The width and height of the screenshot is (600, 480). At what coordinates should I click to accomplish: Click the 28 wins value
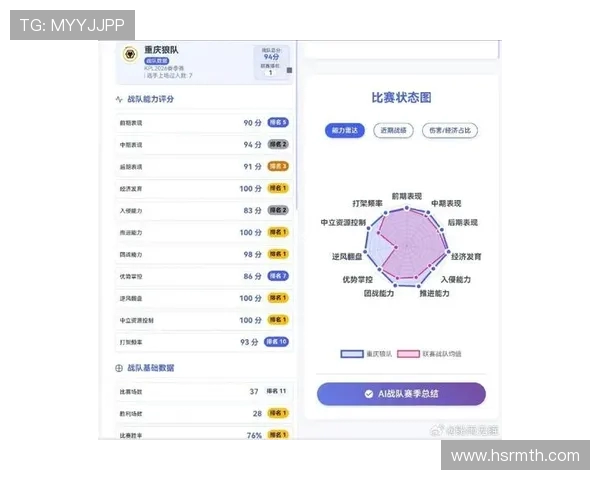257,413
